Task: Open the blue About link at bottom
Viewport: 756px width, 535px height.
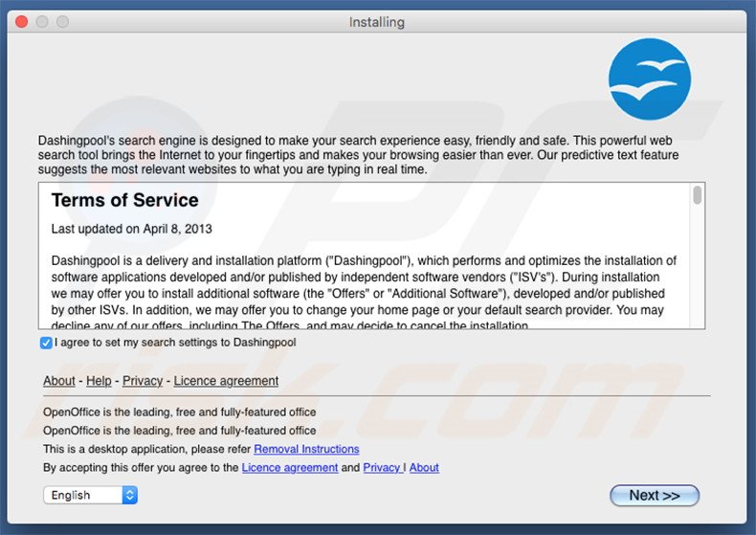Action: point(424,467)
